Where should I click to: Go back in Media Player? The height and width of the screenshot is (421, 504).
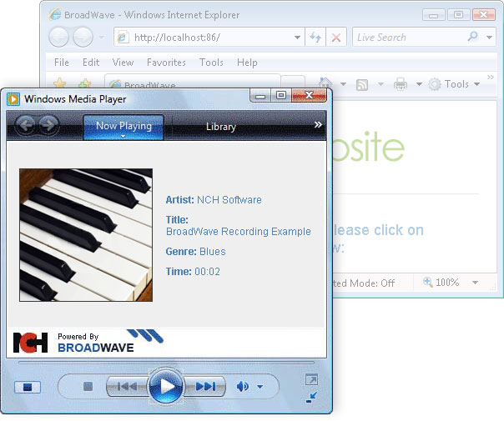(25, 124)
